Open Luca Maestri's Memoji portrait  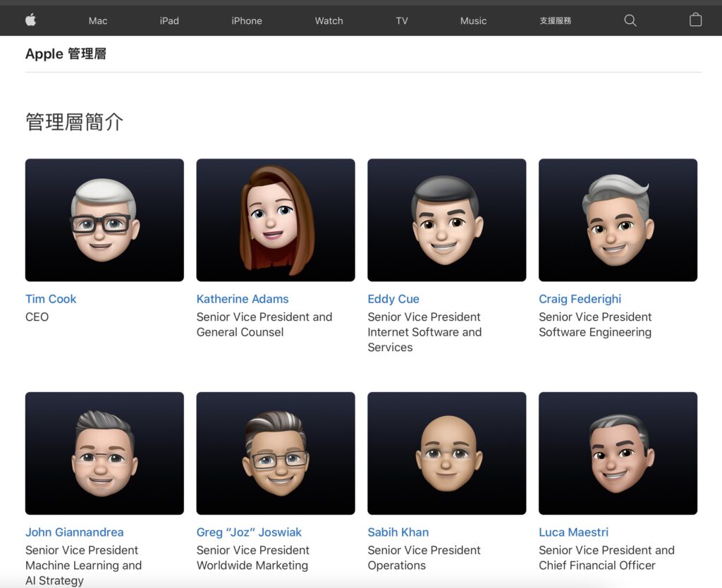click(x=618, y=453)
